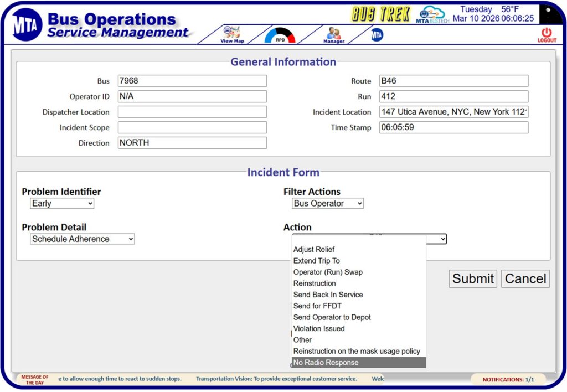
Task: Choose 'Operator (Run) Swap' option
Action: 328,272
